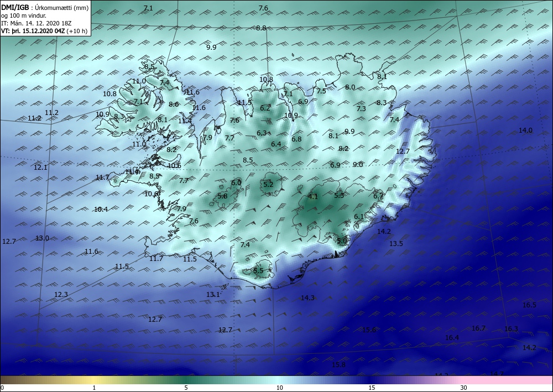The width and height of the screenshot is (553, 392).
Task: Click the legend tick label 10
Action: pyautogui.click(x=279, y=388)
